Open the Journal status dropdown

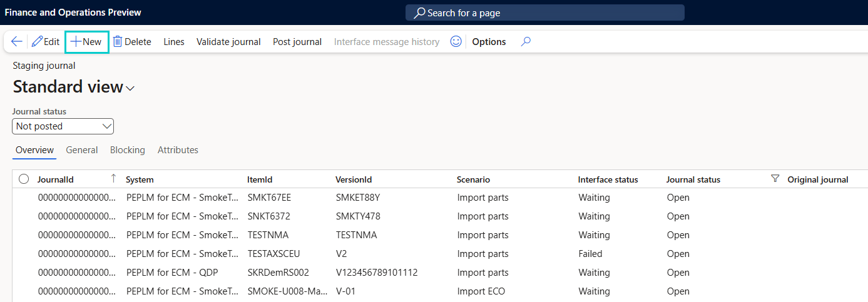63,126
